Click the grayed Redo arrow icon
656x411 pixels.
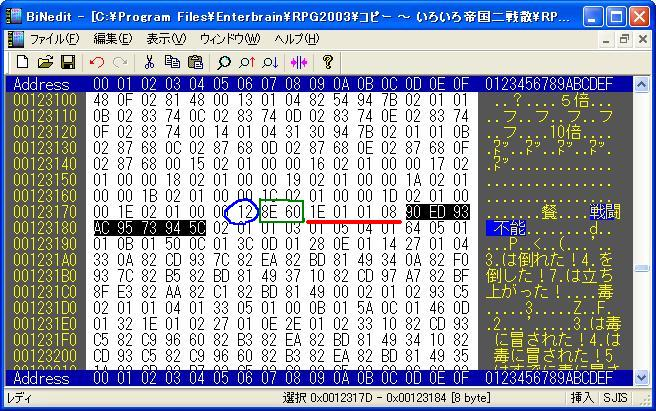pos(120,62)
